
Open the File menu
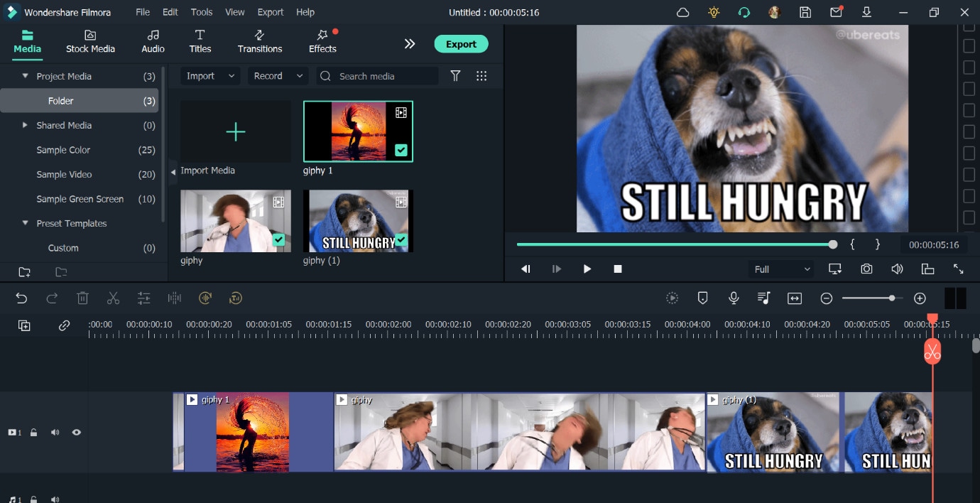(x=143, y=12)
